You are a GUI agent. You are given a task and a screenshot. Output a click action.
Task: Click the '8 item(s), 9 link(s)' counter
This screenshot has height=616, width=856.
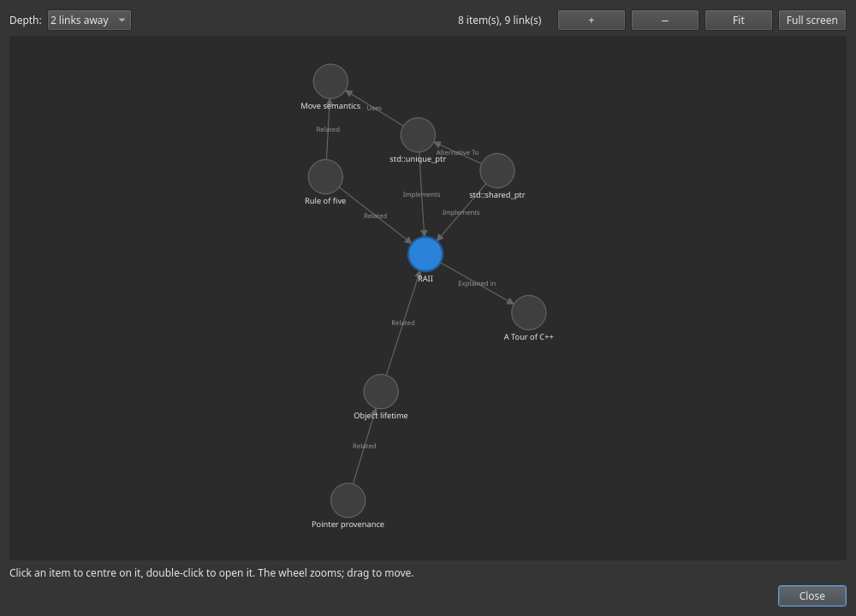[x=500, y=21]
